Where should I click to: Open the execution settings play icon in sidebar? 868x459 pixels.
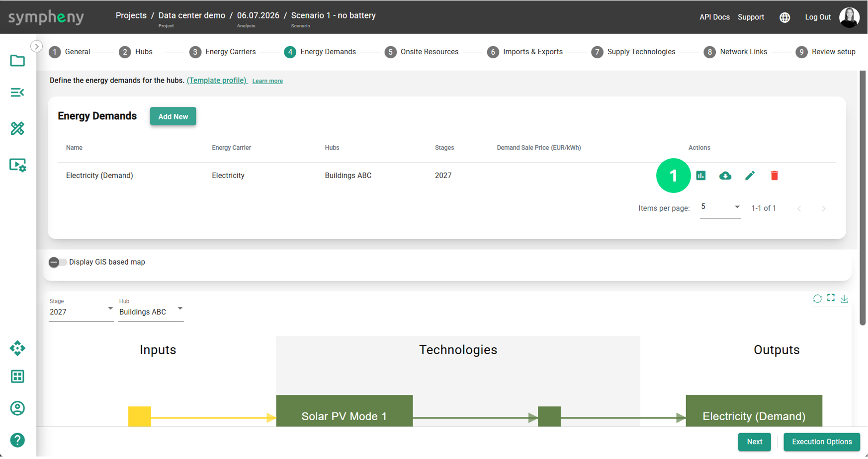coord(18,165)
